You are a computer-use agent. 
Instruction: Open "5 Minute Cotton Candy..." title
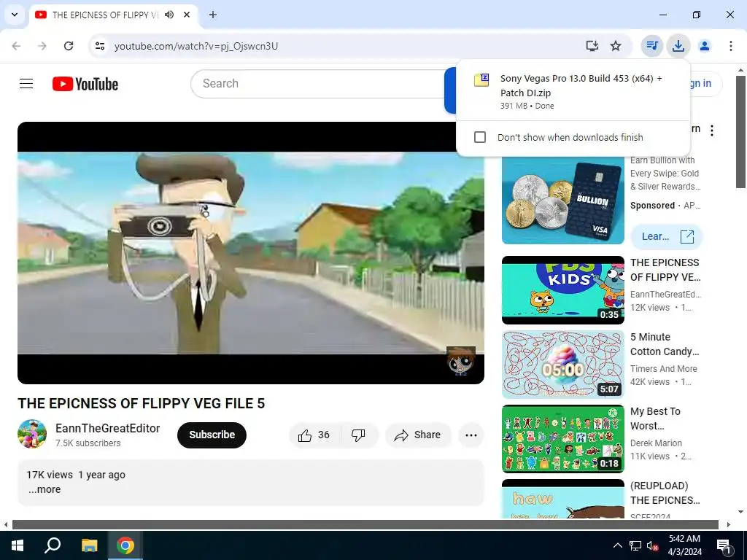coord(665,344)
